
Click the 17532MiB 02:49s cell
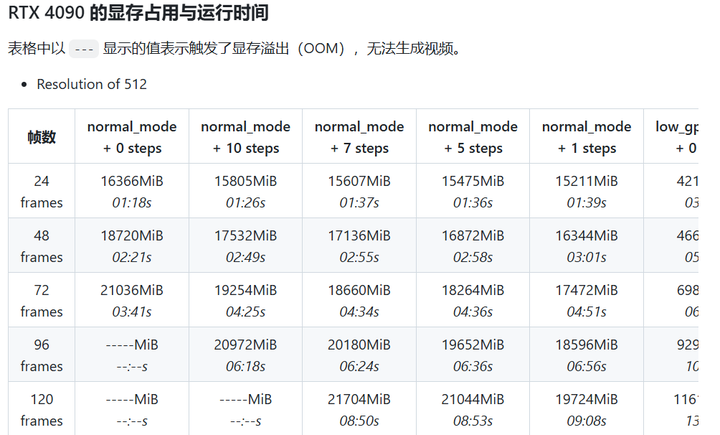coord(246,246)
